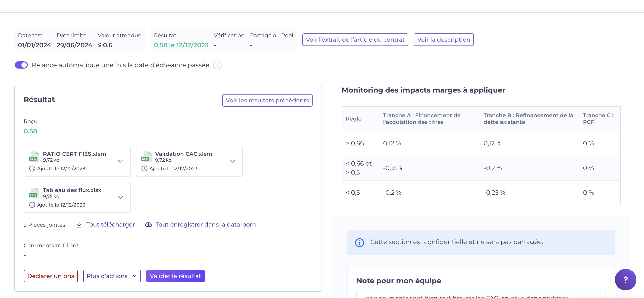The image size is (644, 298).
Task: Open the purple help question mark
Action: coord(625,279)
